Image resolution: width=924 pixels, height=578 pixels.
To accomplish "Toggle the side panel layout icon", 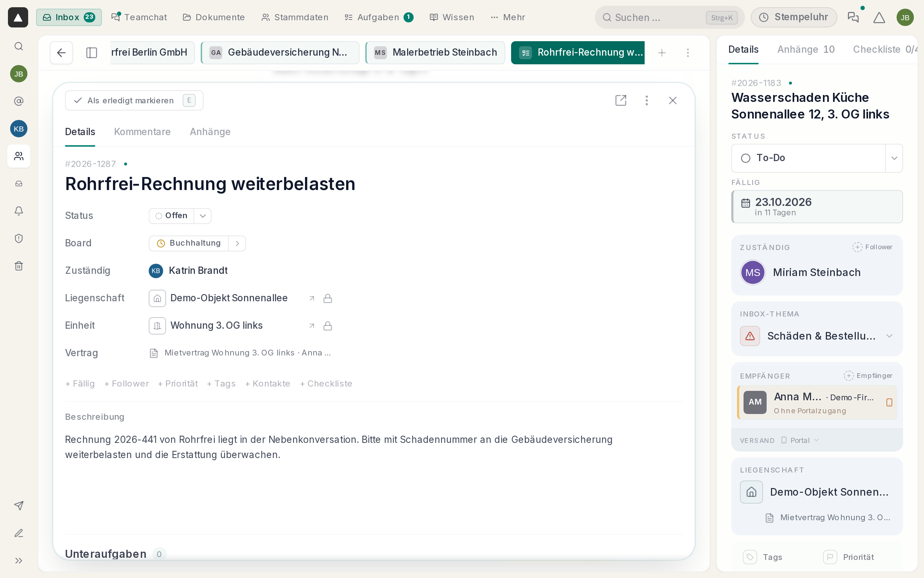I will [92, 52].
